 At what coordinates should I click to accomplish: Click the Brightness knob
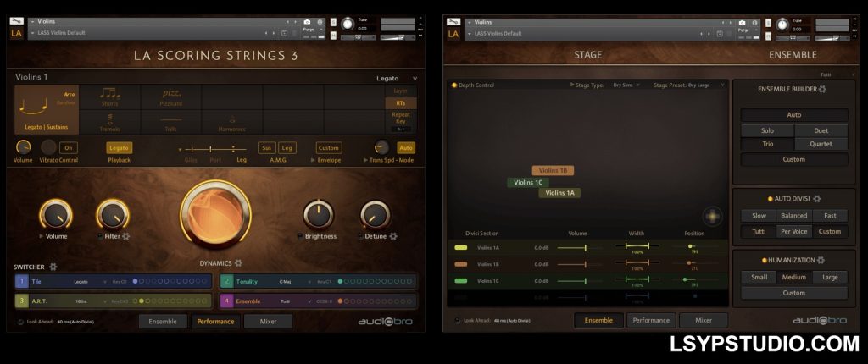319,215
